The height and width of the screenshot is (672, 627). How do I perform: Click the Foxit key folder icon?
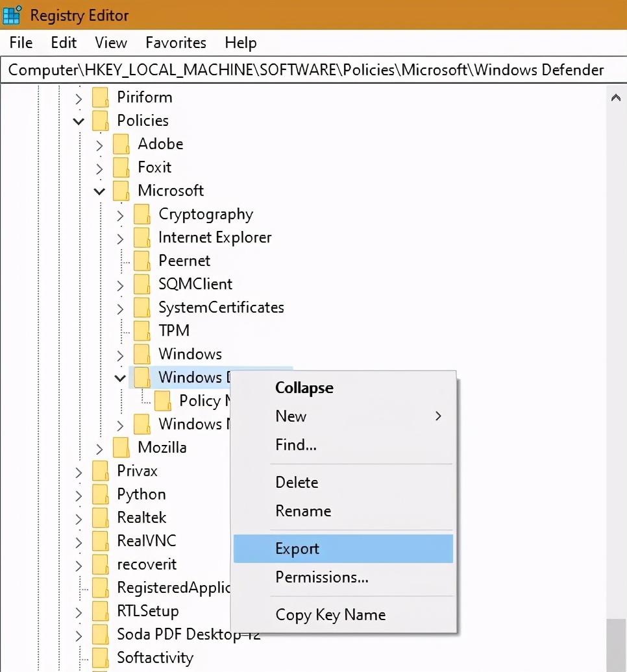[x=121, y=167]
